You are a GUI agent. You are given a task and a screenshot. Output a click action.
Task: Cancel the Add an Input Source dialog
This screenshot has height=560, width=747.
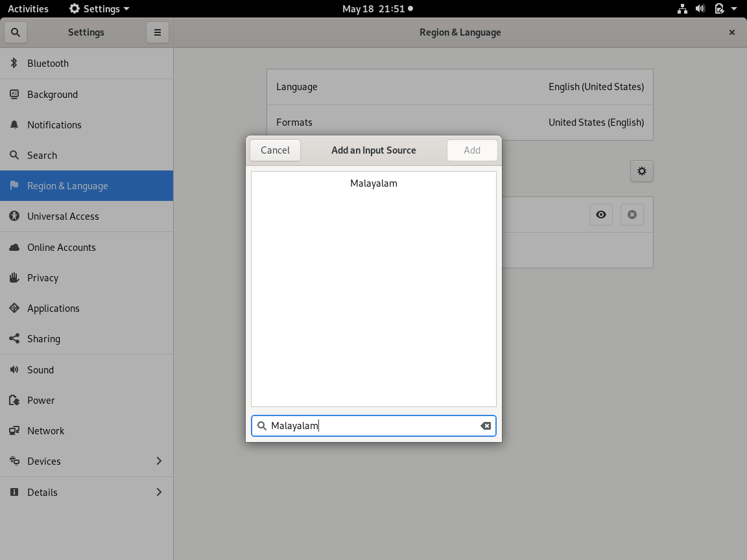(x=275, y=150)
